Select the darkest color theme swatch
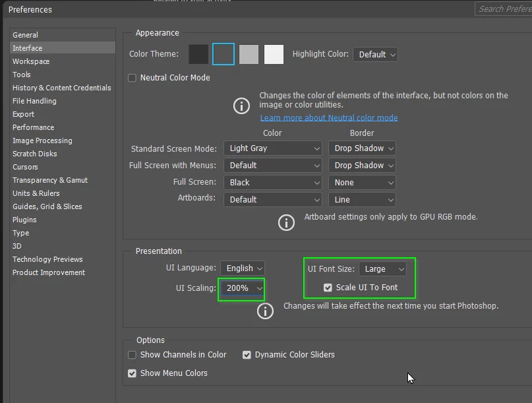This screenshot has width=532, height=403. [198, 54]
